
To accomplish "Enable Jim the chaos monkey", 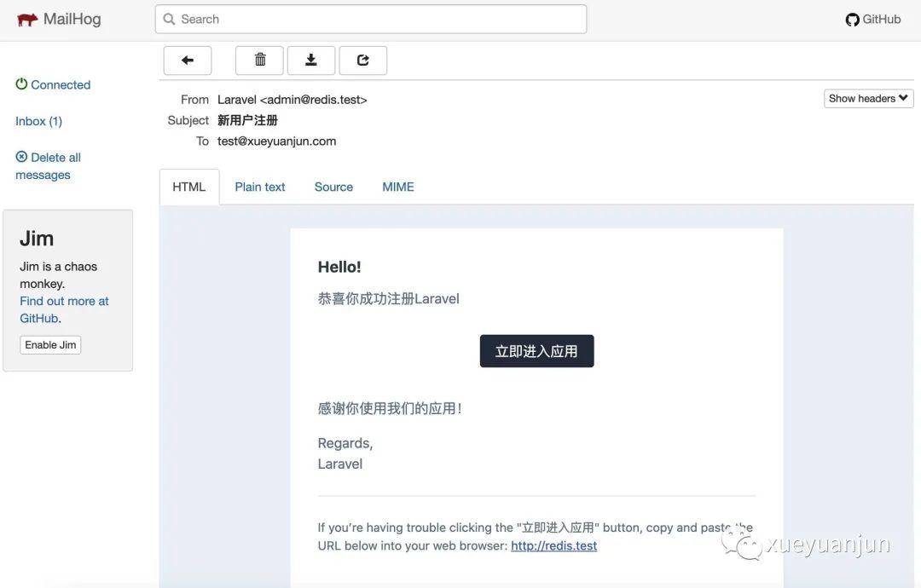I will 49,344.
